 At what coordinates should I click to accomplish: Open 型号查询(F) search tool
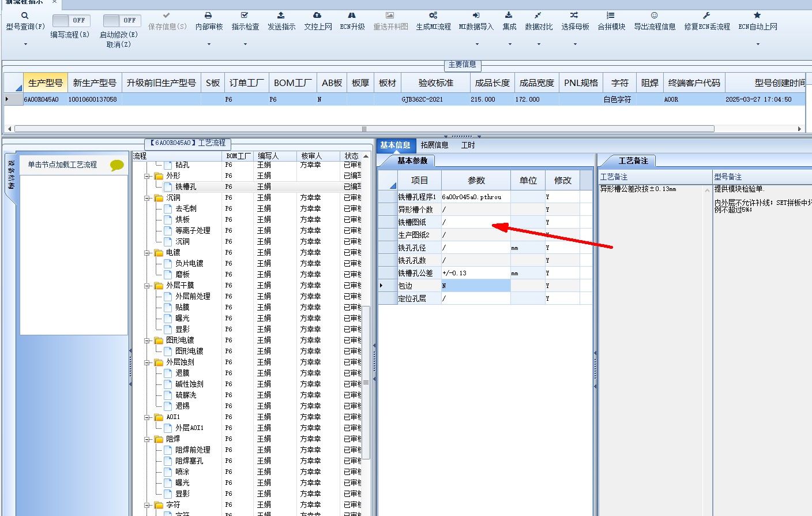coord(25,16)
